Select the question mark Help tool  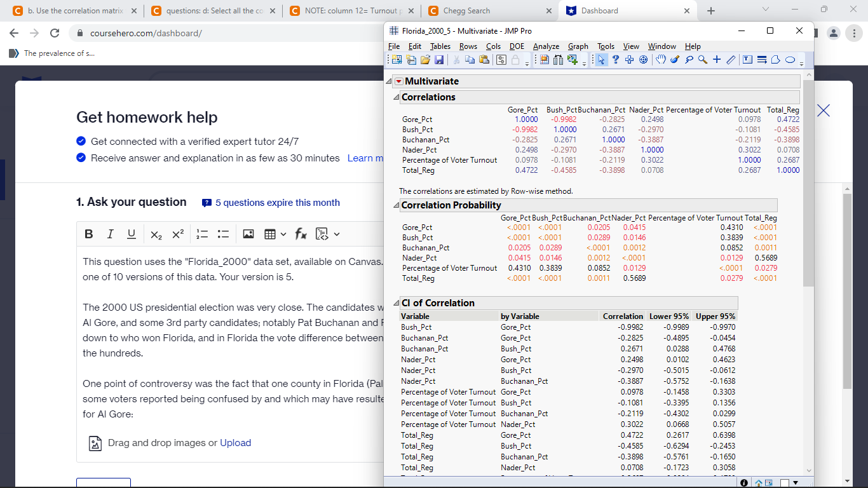click(x=616, y=60)
